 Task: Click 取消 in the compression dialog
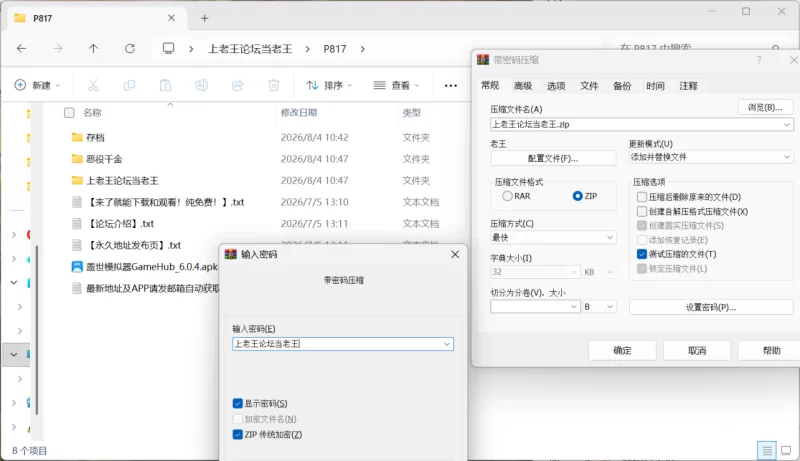(x=697, y=350)
